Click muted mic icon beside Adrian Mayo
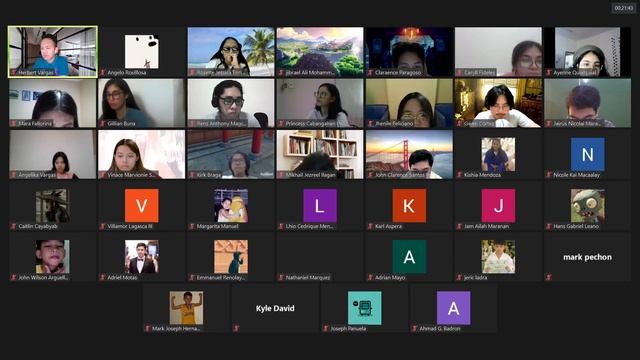The height and width of the screenshot is (360, 640). (370, 278)
